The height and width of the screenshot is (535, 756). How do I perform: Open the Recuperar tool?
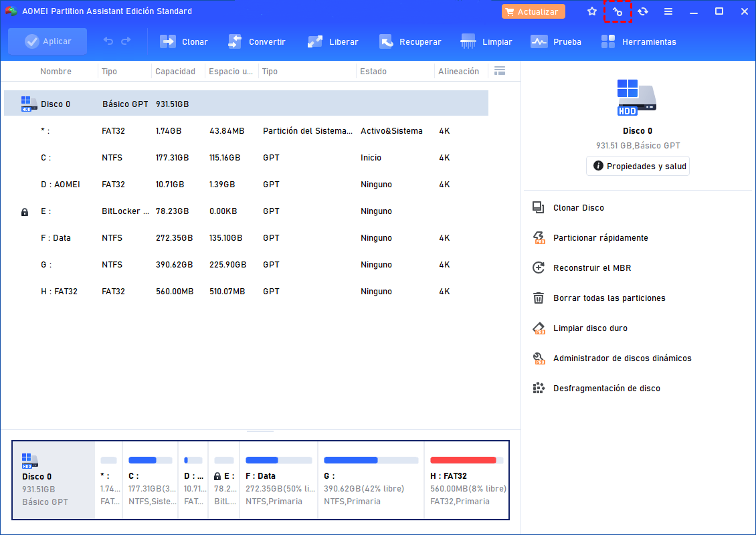(410, 41)
